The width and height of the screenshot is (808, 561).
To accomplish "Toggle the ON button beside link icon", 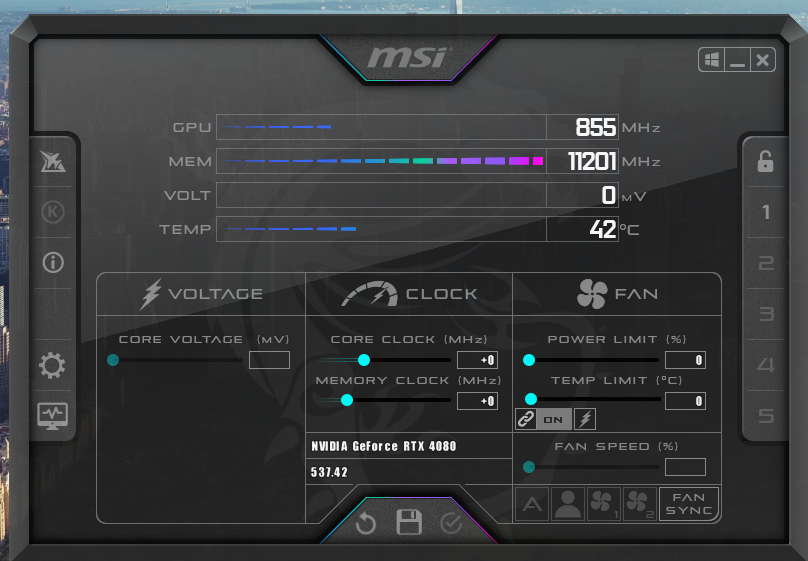I will click(x=553, y=419).
